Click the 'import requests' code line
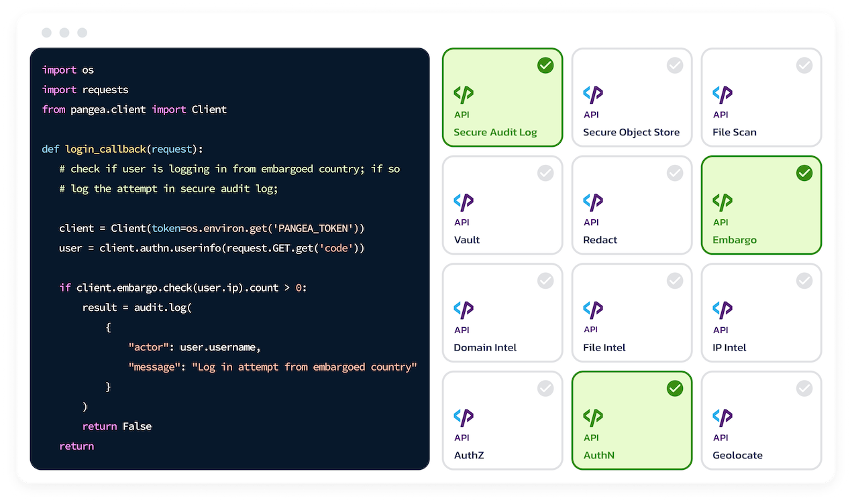The height and width of the screenshot is (504, 852). click(x=85, y=90)
